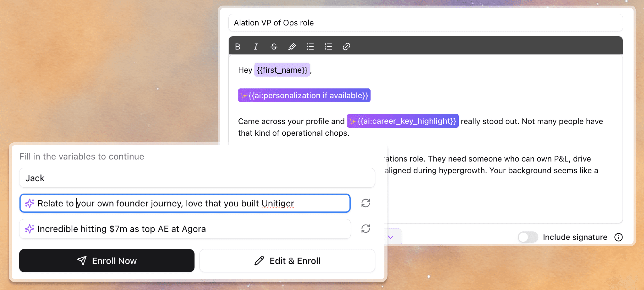Select the first_name variable chip
The width and height of the screenshot is (644, 290).
point(282,70)
